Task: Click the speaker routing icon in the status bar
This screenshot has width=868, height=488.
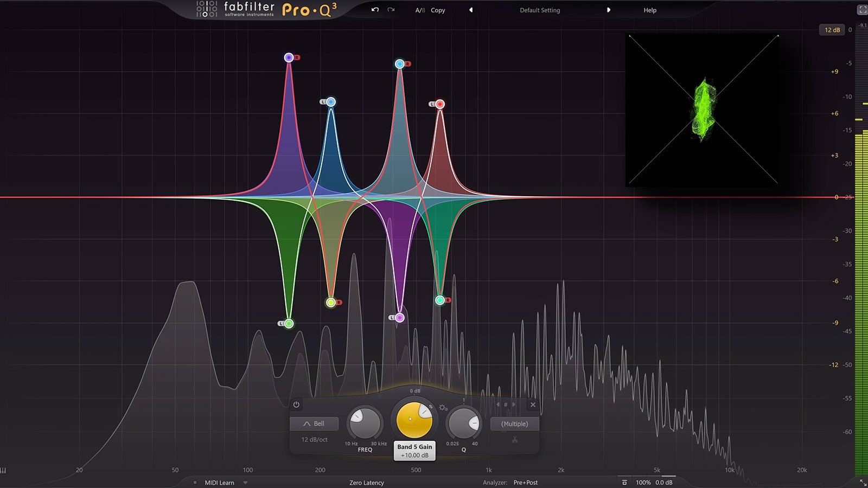Action: point(625,481)
